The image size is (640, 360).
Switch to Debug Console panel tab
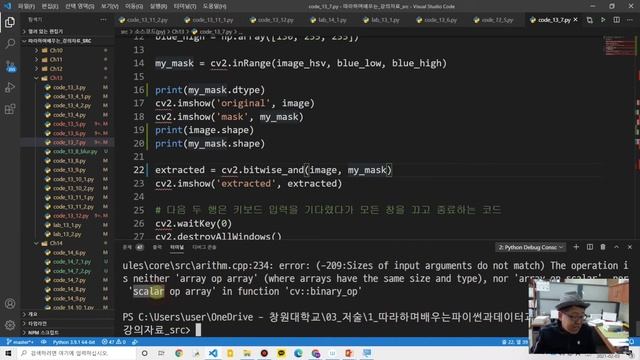click(x=204, y=247)
